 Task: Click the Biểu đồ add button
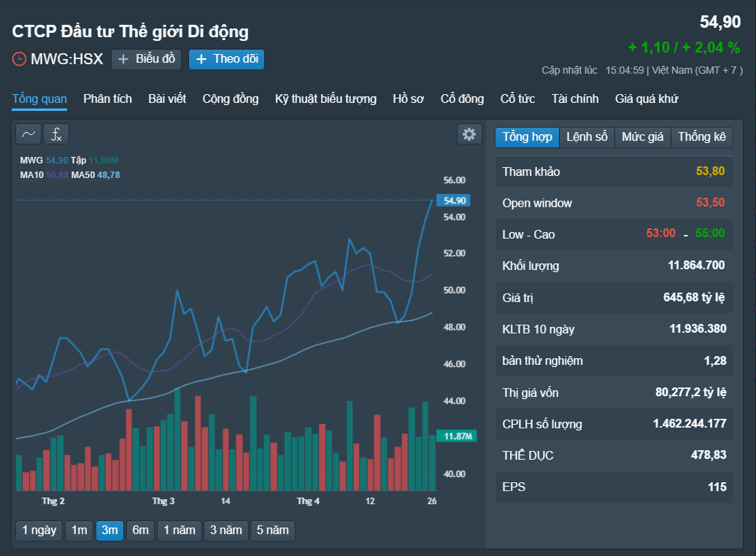click(146, 59)
